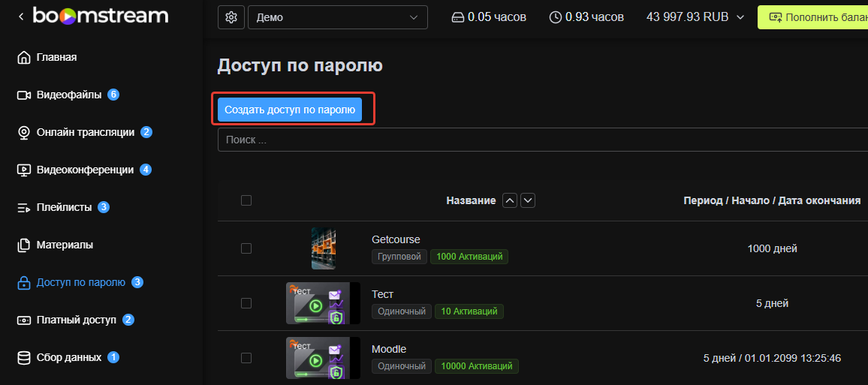Click the Тест row thumbnail
Viewport: 868px width, 385px height.
324,303
